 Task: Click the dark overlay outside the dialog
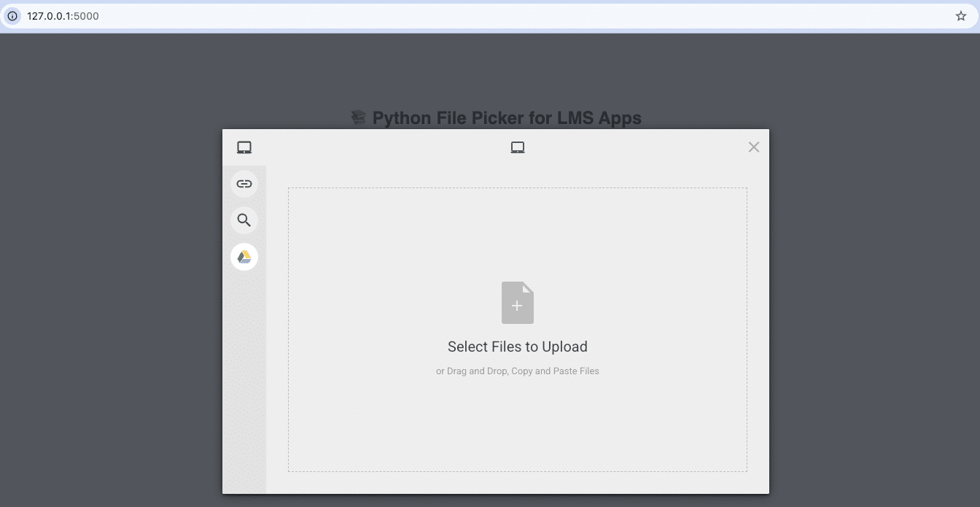[109, 292]
